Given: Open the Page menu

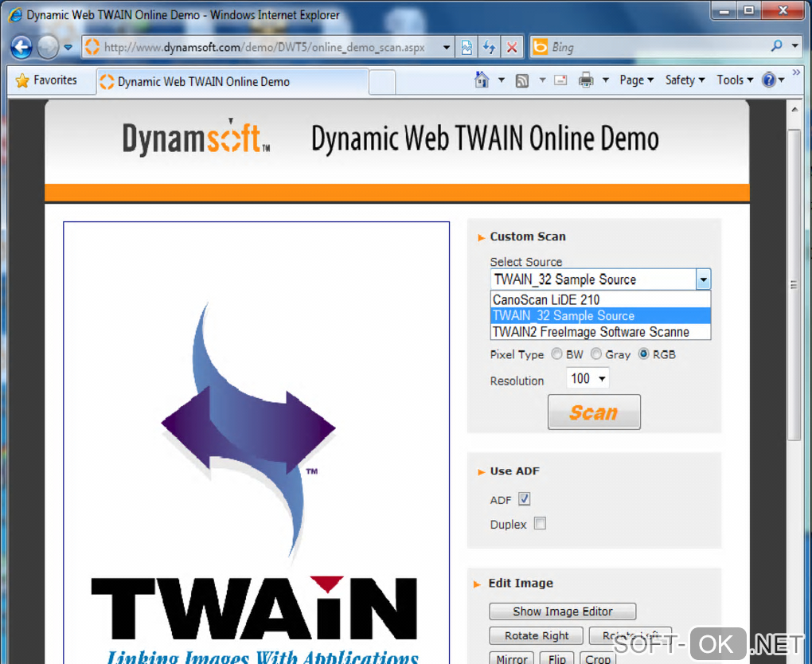Looking at the screenshot, I should point(636,80).
